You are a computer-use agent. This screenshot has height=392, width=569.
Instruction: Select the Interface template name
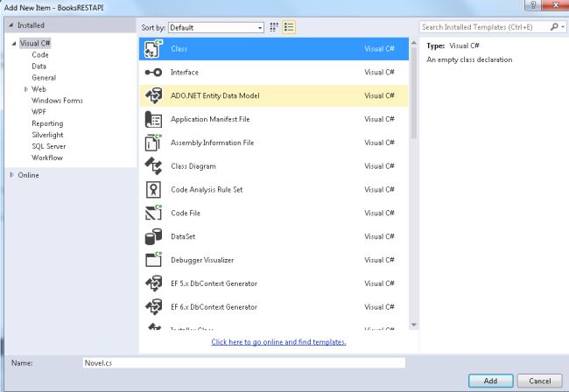point(185,73)
